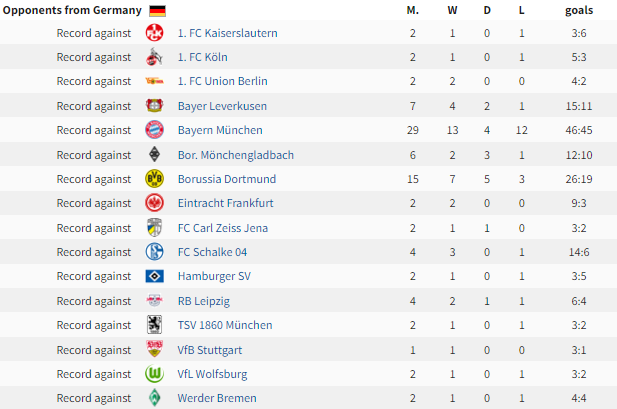Viewport: 617px width, 409px height.
Task: Click the Borussia Dortmund BVB logo
Action: (x=154, y=179)
